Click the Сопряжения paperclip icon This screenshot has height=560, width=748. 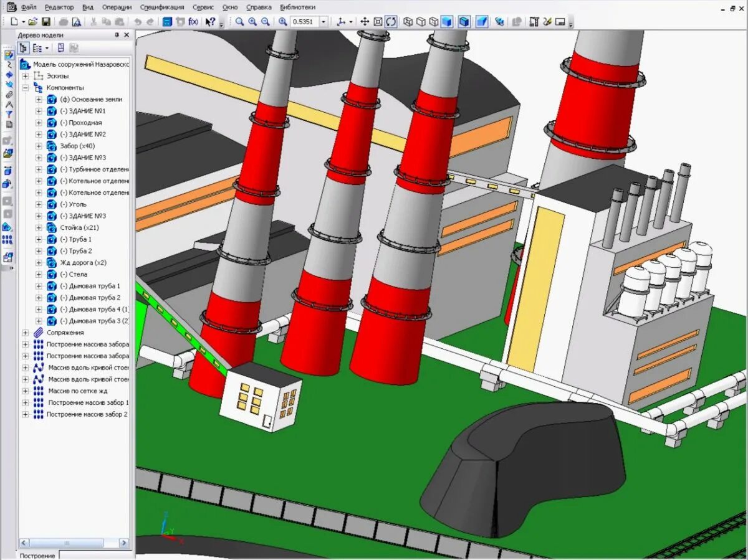coord(39,333)
